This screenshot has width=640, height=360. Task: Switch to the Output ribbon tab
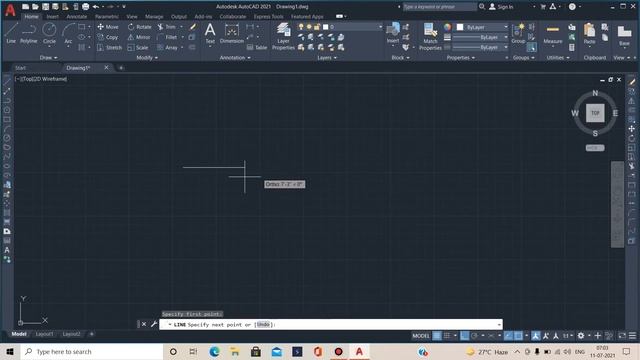click(179, 17)
